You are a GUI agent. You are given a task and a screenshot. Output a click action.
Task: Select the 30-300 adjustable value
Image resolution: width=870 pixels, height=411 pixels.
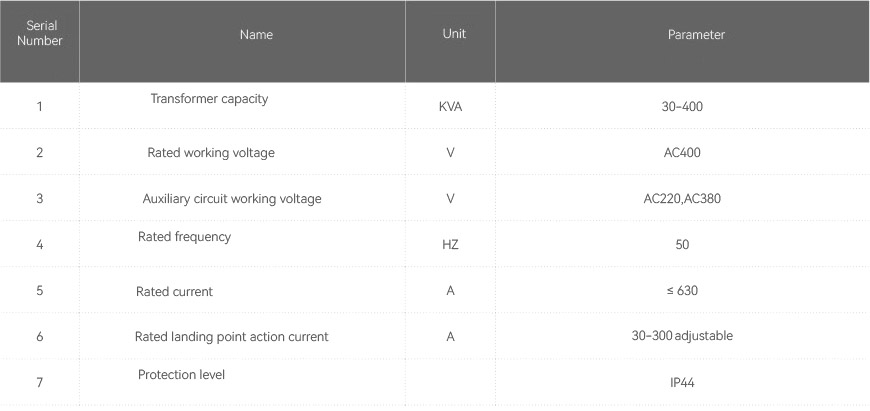pos(682,336)
